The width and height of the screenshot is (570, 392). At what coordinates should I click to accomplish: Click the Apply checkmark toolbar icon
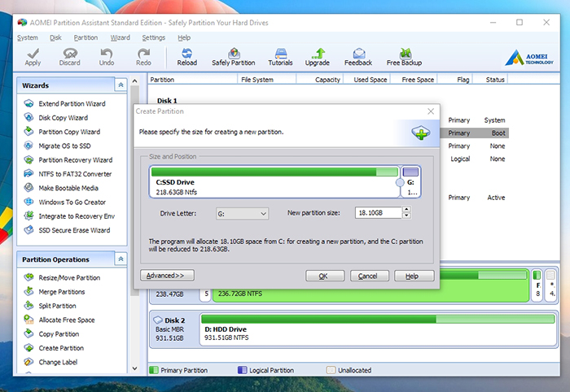(33, 54)
